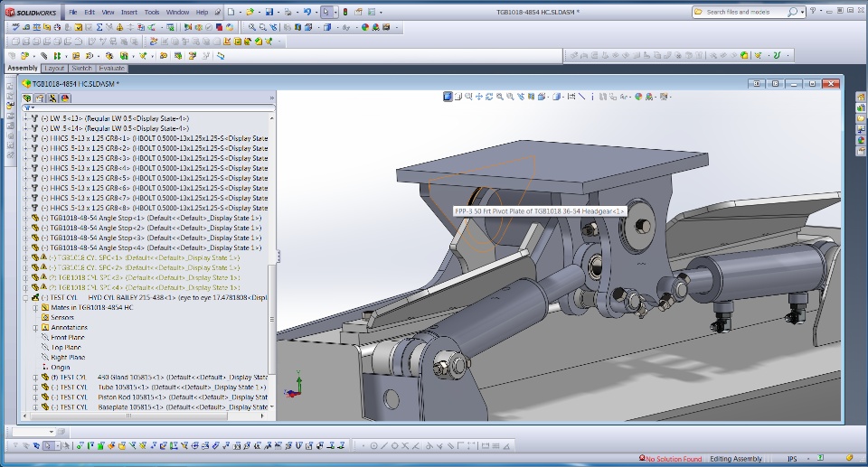This screenshot has width=868, height=467.
Task: Open the search options dropdown arrow
Action: click(802, 13)
